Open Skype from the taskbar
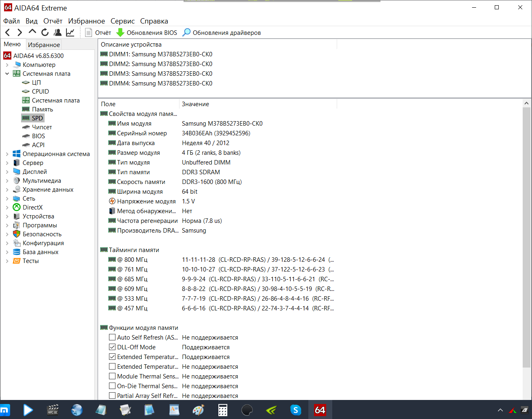Viewport: 532px width, 419px height. coord(296,410)
